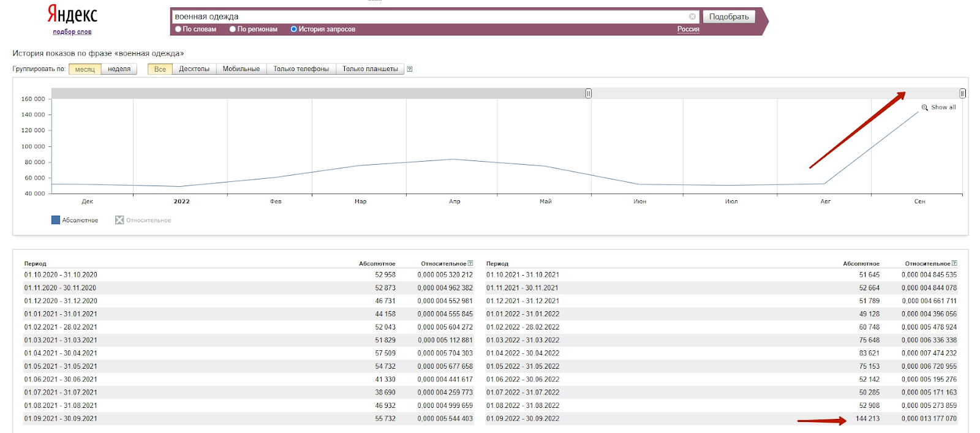This screenshot has width=980, height=433.
Task: Group data by месяц
Action: [85, 69]
